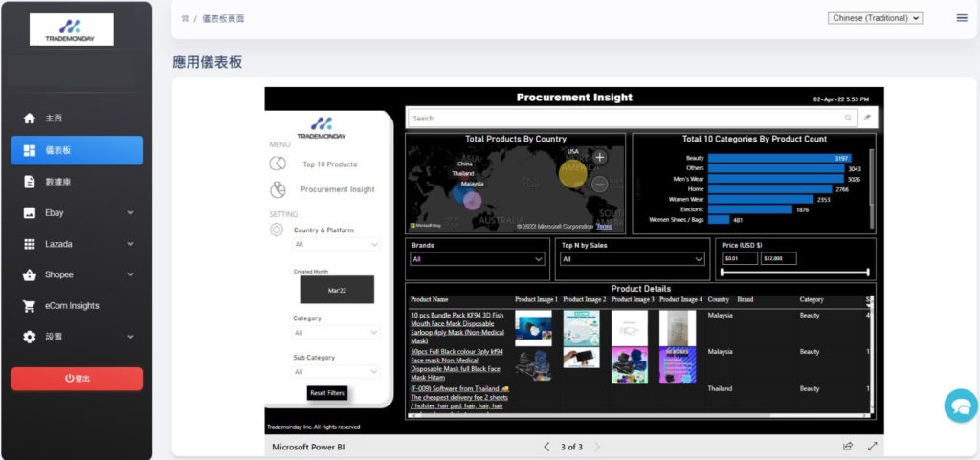
Task: Open the Category filter dropdown
Action: 337,333
